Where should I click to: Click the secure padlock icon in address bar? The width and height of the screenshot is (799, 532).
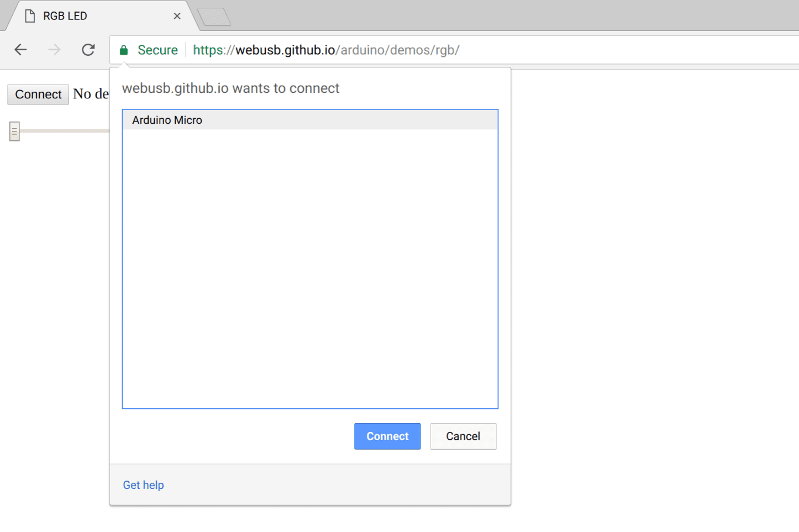pyautogui.click(x=123, y=50)
